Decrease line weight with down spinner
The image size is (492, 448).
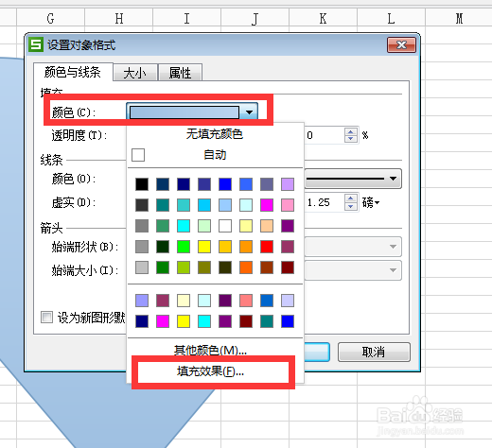pyautogui.click(x=351, y=206)
